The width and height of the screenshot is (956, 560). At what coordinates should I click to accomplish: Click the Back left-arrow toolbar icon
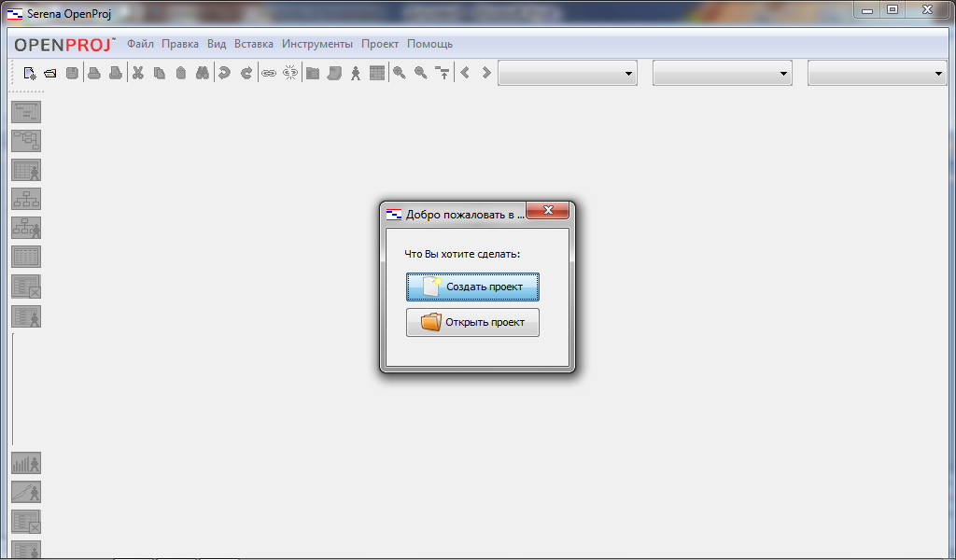point(465,73)
